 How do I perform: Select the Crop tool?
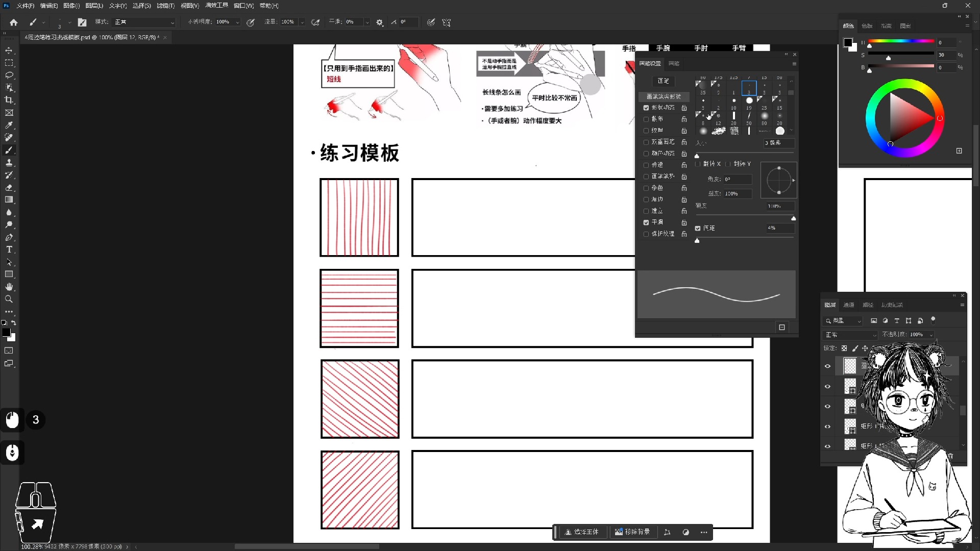(x=9, y=100)
